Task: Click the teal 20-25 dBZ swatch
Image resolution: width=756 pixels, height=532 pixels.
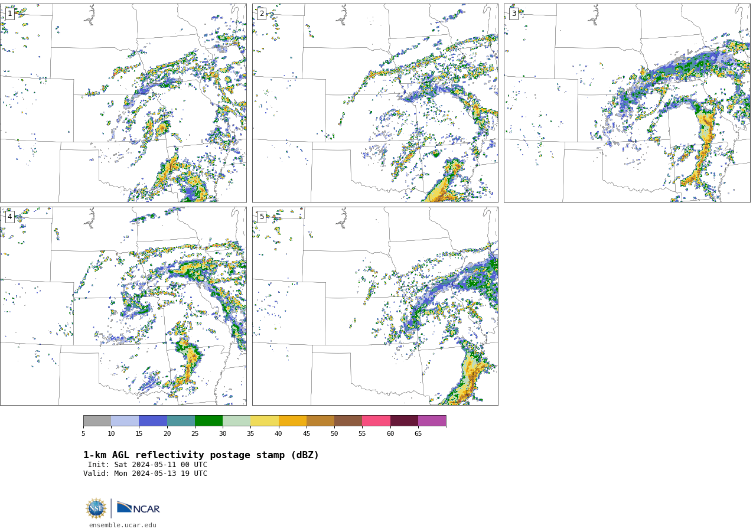Action: (x=181, y=420)
